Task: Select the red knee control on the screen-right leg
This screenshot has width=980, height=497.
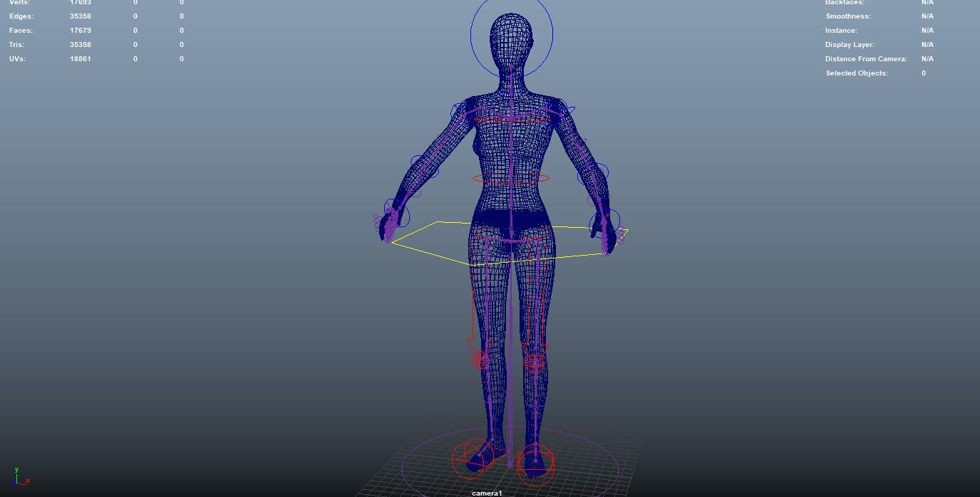Action: coord(535,365)
